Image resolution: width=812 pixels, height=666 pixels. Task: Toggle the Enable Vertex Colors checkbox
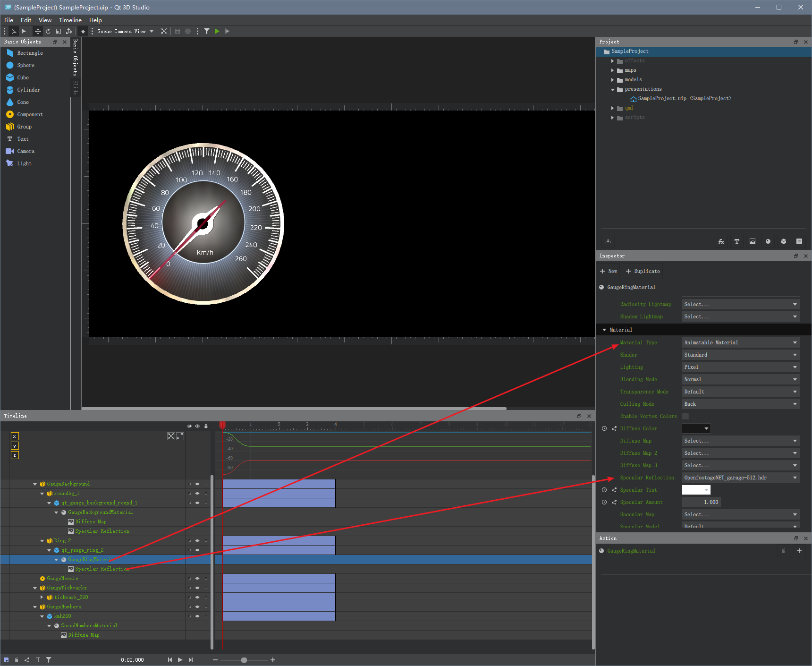point(685,416)
